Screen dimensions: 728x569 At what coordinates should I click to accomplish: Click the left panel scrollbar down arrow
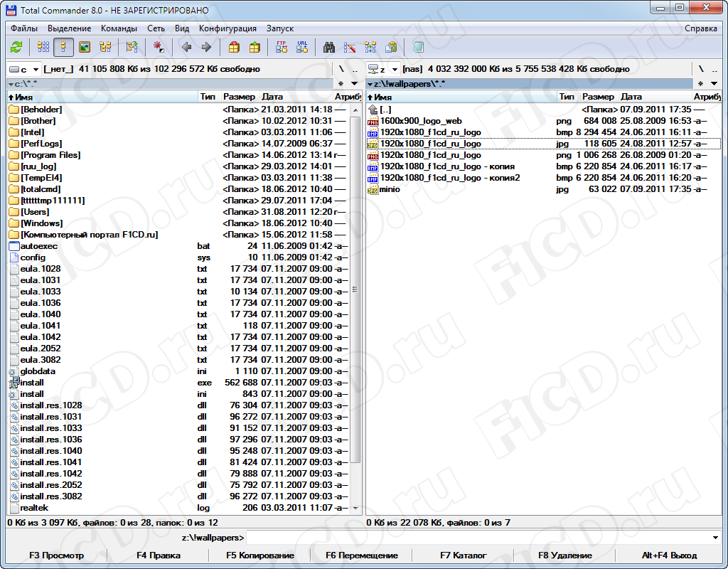pos(355,508)
